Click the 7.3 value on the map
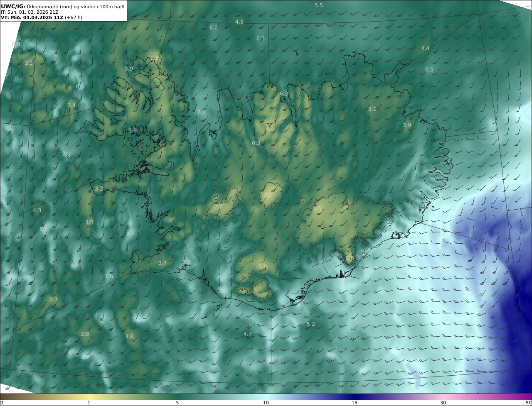This screenshot has height=406, width=532. tap(201, 113)
